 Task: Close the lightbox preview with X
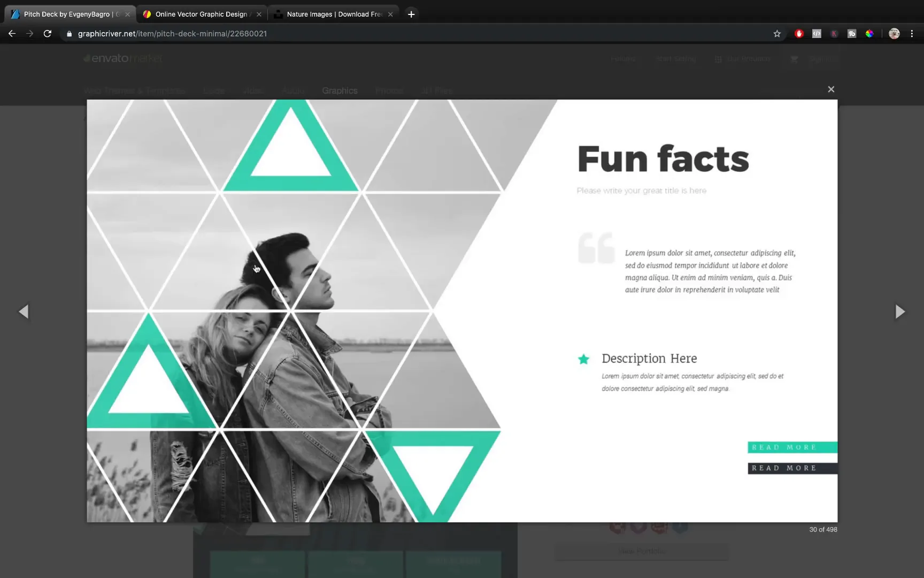point(831,89)
